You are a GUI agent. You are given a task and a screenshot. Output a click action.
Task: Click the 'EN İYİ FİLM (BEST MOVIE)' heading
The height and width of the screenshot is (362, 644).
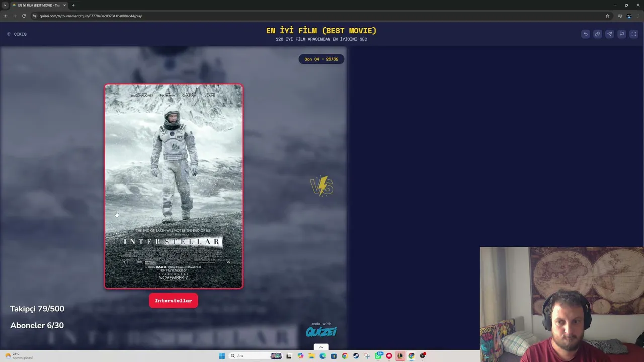click(x=321, y=31)
